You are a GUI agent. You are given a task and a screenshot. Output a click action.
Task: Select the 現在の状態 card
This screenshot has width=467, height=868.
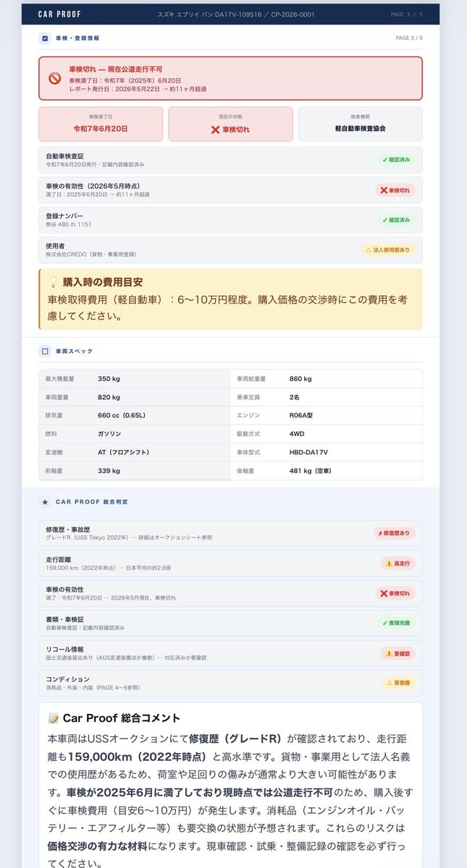tap(230, 124)
